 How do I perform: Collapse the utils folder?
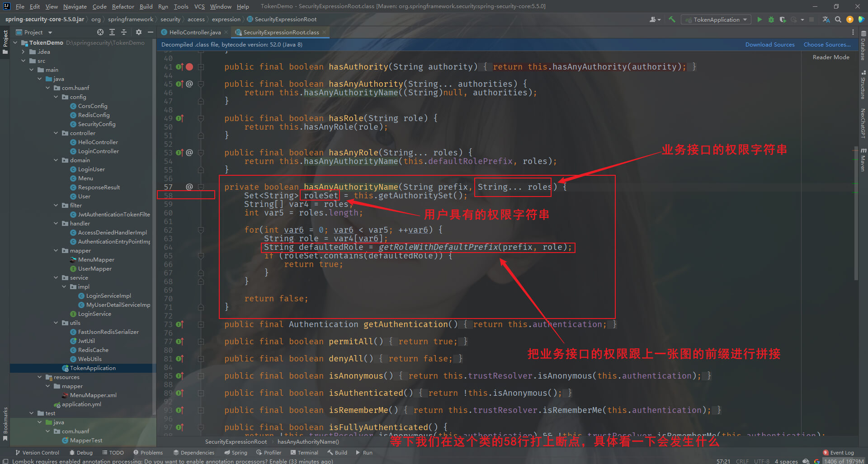tap(56, 323)
